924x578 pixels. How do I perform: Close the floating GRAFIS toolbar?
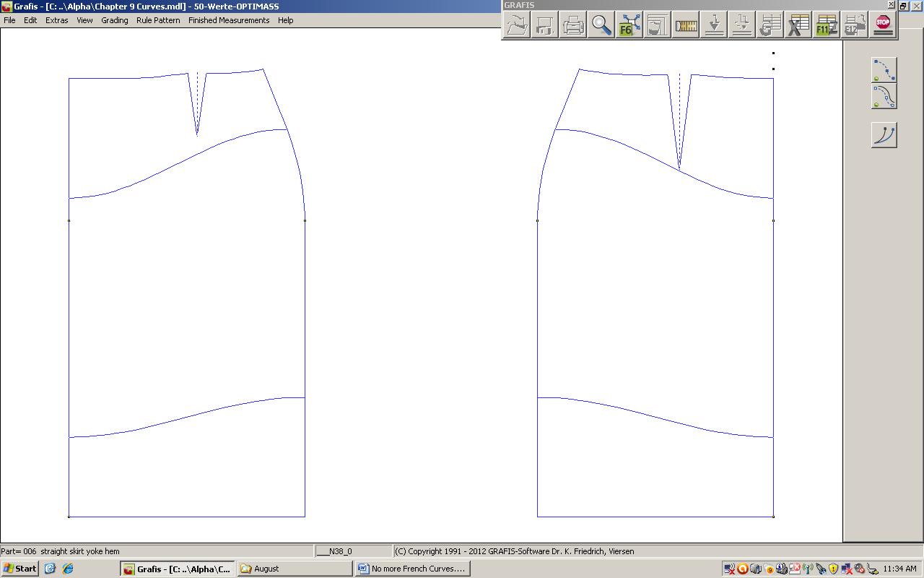pyautogui.click(x=891, y=4)
